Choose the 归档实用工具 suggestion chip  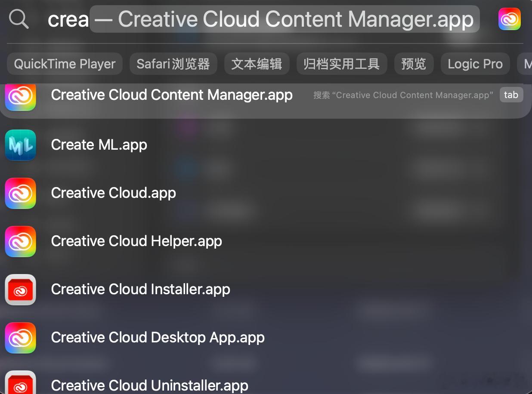click(342, 64)
